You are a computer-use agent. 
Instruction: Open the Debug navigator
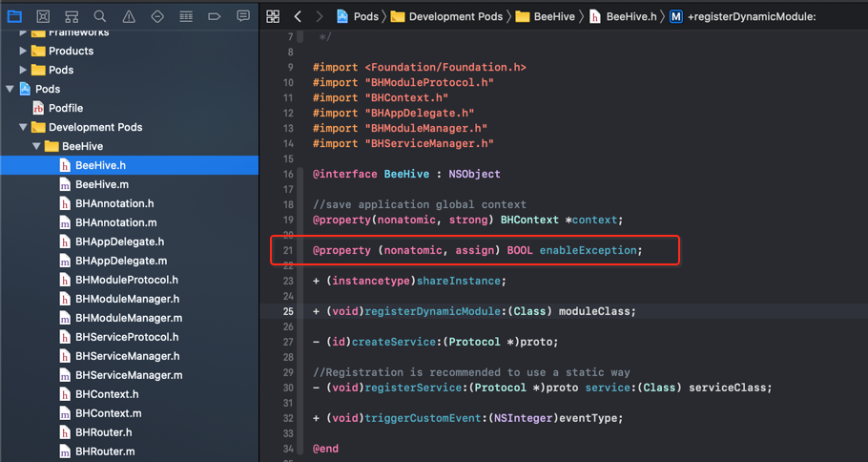(186, 16)
